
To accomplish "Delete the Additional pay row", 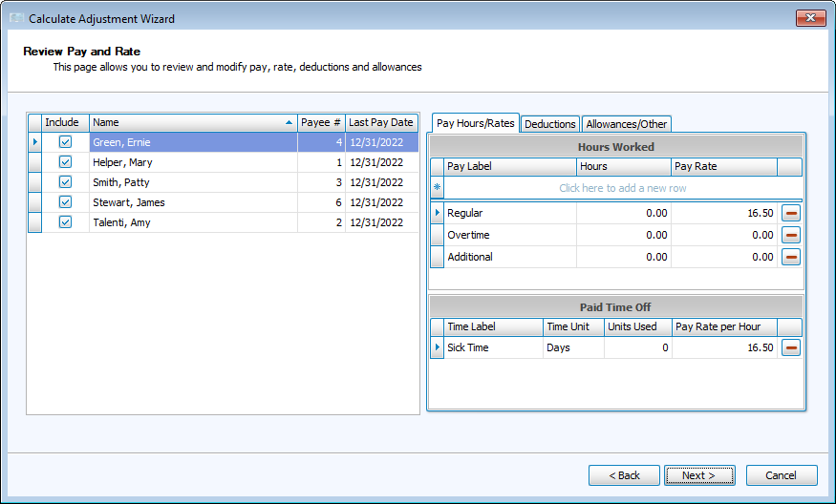I will 791,257.
